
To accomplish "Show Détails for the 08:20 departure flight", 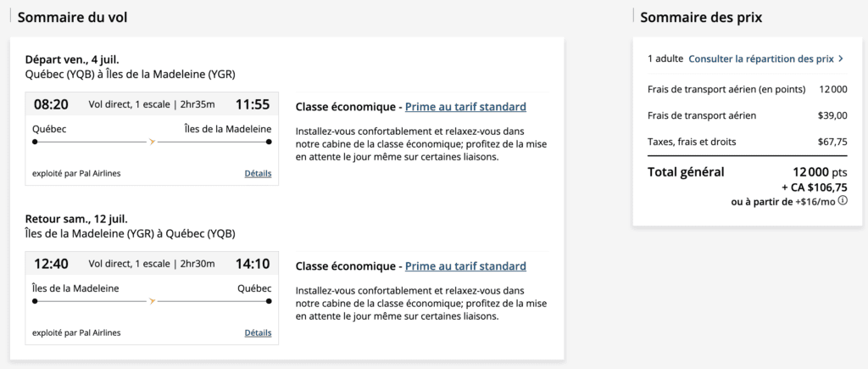I will pyautogui.click(x=258, y=174).
